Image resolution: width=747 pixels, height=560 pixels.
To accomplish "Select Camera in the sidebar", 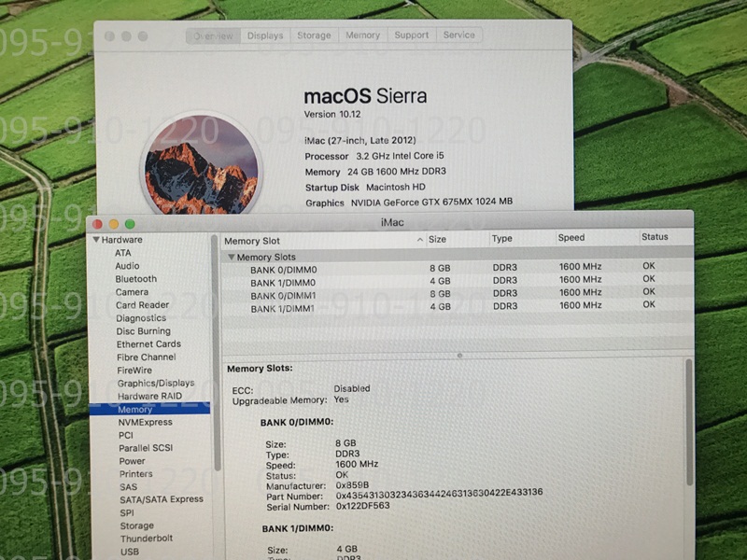I will point(132,292).
